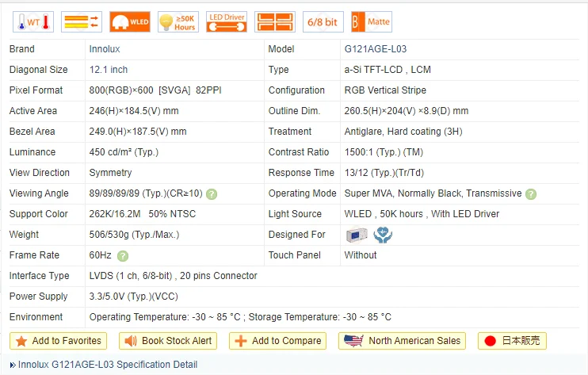The height and width of the screenshot is (375, 588).
Task: Select the 89/89/89/89 (Typ.)(CR≥10) value
Action: coord(146,193)
